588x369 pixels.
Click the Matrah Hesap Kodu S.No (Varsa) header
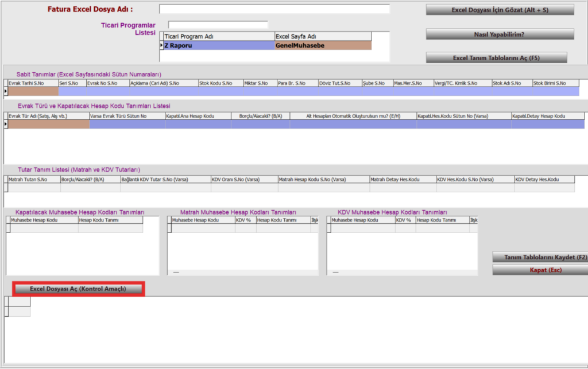tap(324, 180)
